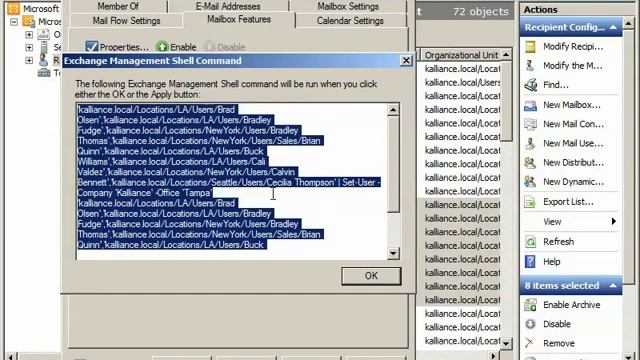Expand the first child node under Microsoft Exchange

coord(29,35)
